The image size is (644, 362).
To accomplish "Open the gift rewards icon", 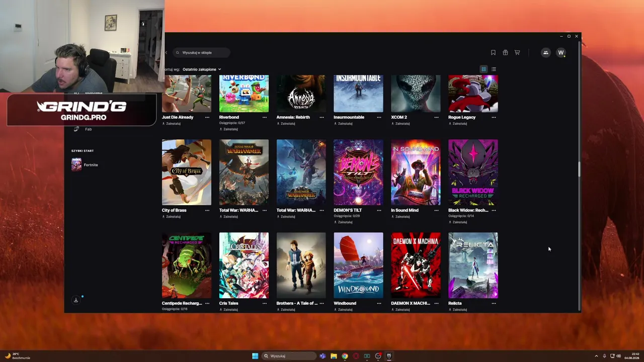I will pos(505,52).
